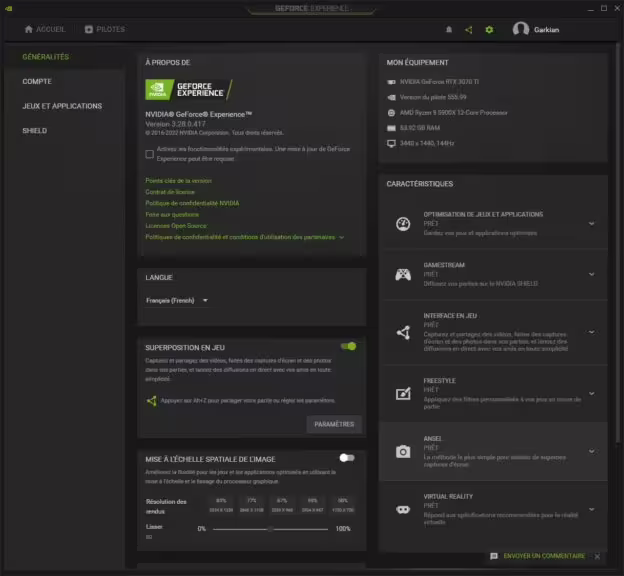The height and width of the screenshot is (576, 624).
Task: Open the Contrat de licence link
Action: [x=170, y=192]
